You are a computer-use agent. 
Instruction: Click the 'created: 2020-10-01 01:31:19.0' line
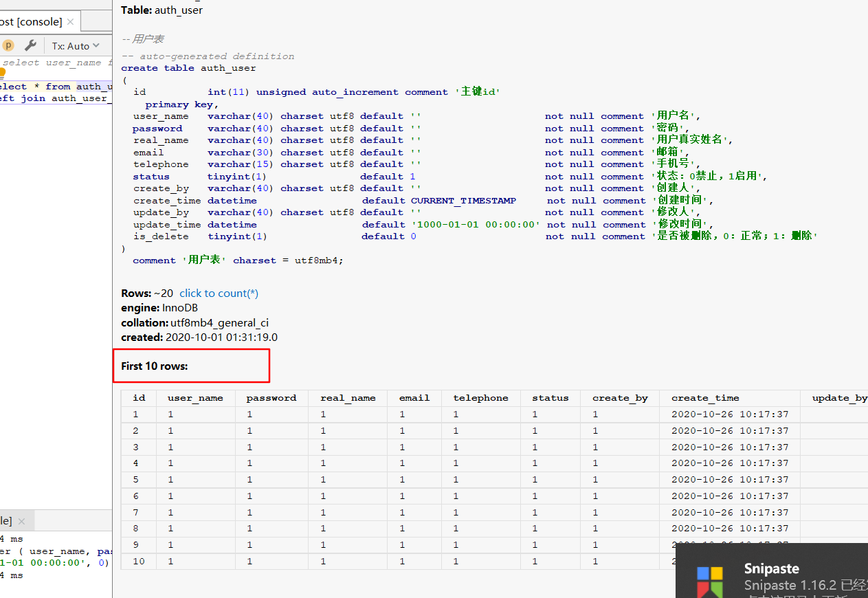coord(199,337)
